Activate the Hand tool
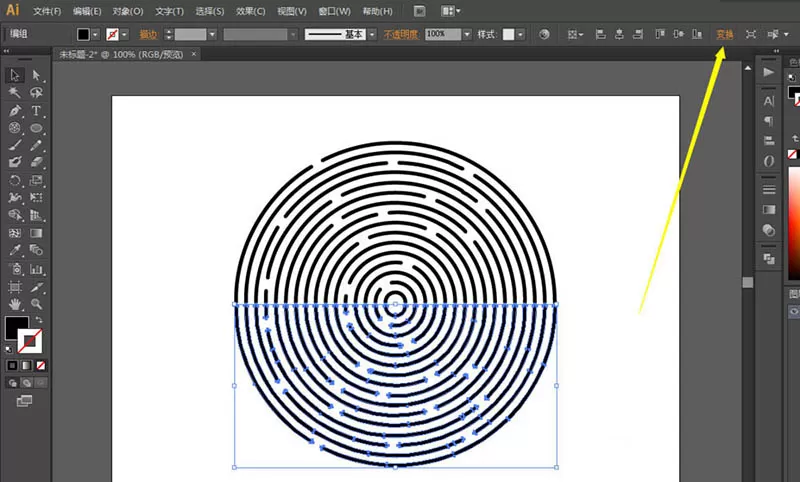Screen dimensions: 800x482 tap(15, 305)
